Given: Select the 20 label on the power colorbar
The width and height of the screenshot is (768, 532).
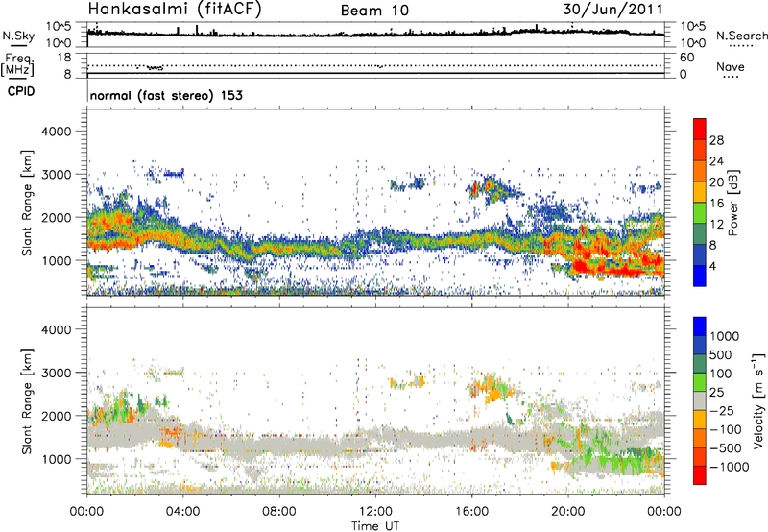Looking at the screenshot, I should tap(716, 182).
